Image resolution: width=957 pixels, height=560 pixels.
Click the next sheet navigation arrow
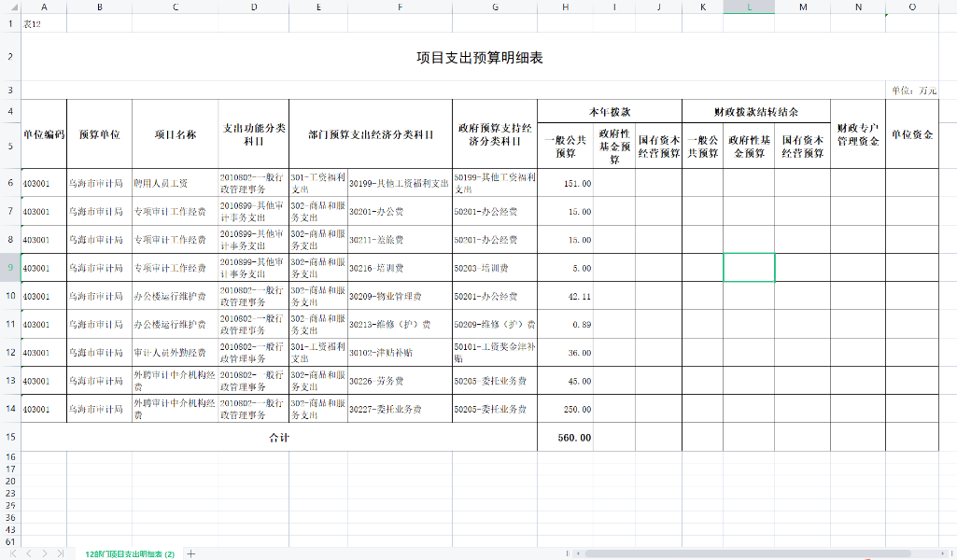45,553
